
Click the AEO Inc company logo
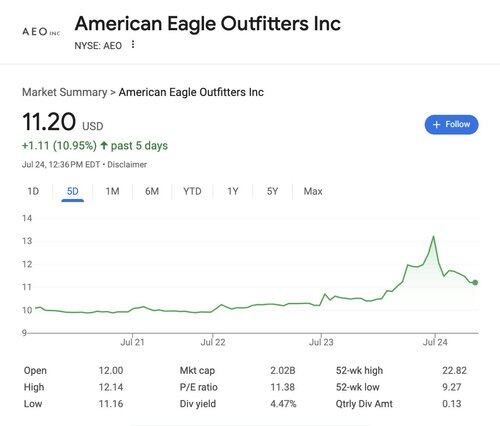click(41, 32)
